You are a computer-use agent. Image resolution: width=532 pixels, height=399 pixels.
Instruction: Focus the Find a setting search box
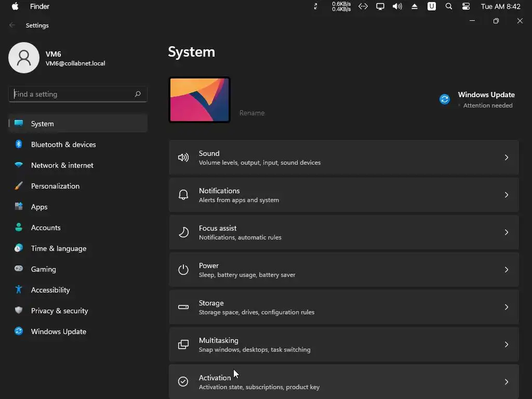click(78, 94)
